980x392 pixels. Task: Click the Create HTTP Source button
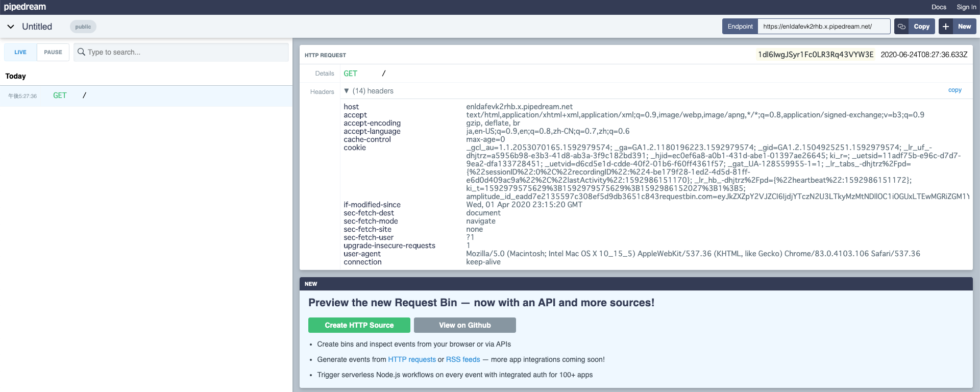(x=359, y=325)
